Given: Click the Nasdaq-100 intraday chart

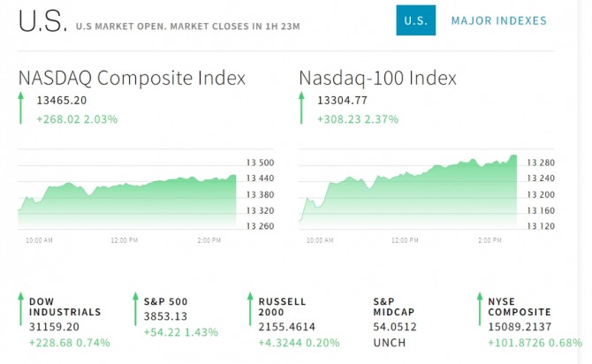Looking at the screenshot, I should [409, 194].
